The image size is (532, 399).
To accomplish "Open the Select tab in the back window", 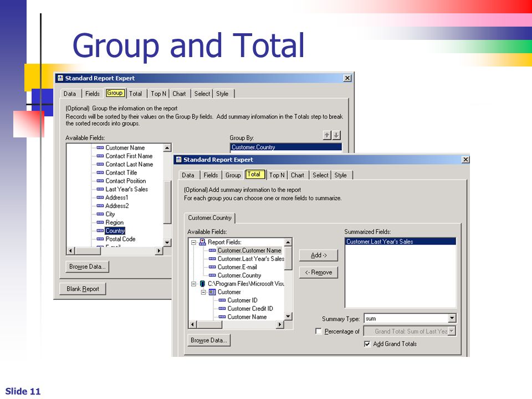I will (x=202, y=94).
